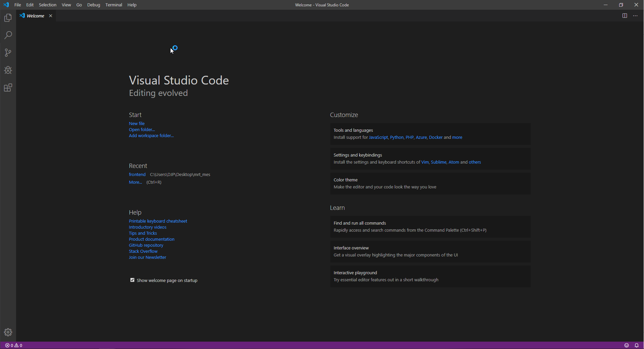This screenshot has height=349, width=644.
Task: Open the Interactive playground card
Action: [x=430, y=276]
